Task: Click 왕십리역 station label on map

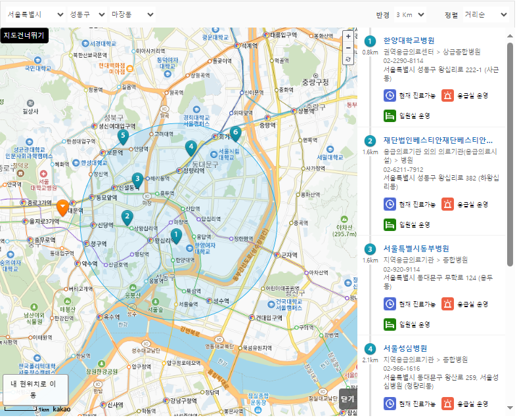Action: [x=164, y=240]
